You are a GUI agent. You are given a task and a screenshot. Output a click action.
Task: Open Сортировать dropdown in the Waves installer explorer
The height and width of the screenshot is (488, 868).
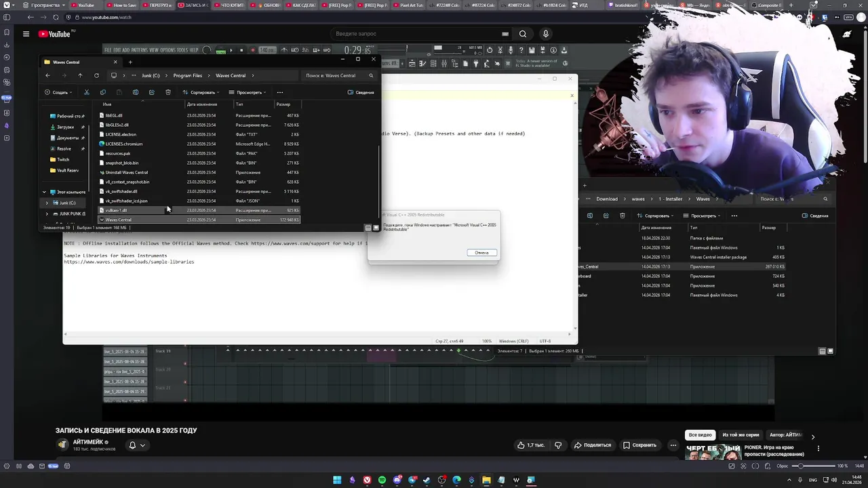click(x=655, y=216)
